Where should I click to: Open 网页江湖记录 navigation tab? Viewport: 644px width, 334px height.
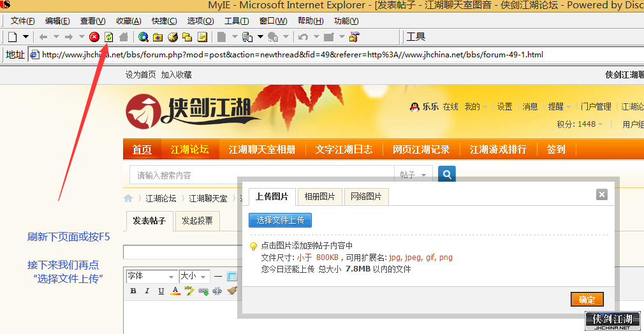pos(421,149)
